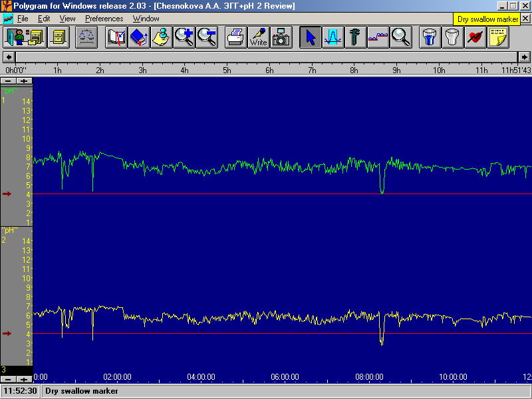Click the 06:00:00 time axis label
The image size is (532, 399).
coord(285,377)
